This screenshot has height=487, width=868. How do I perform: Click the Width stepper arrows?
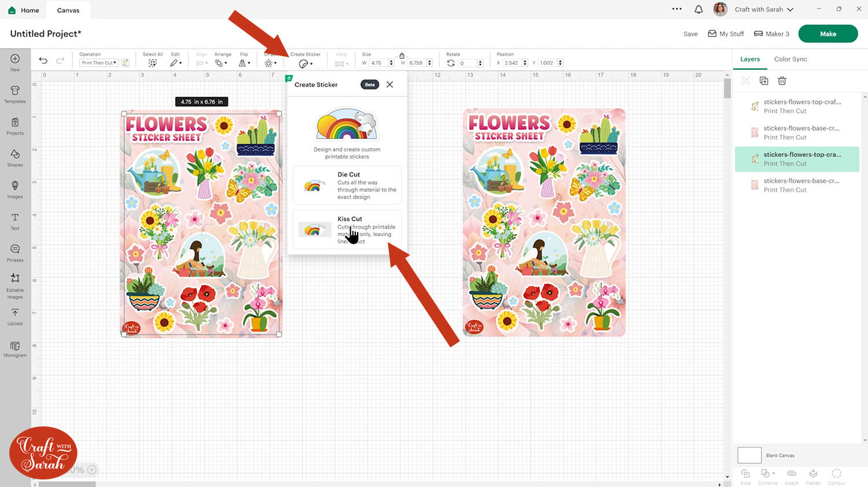click(x=392, y=63)
